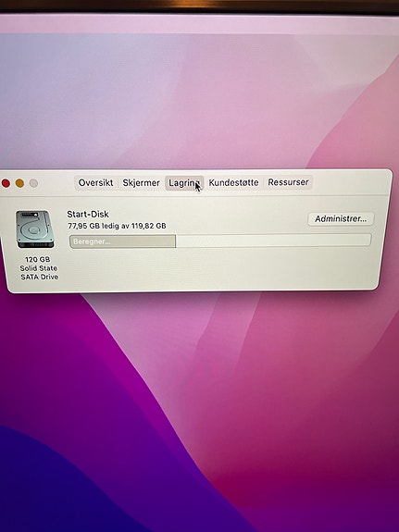Show the Ressurser tab
399x532 pixels.
click(x=288, y=182)
